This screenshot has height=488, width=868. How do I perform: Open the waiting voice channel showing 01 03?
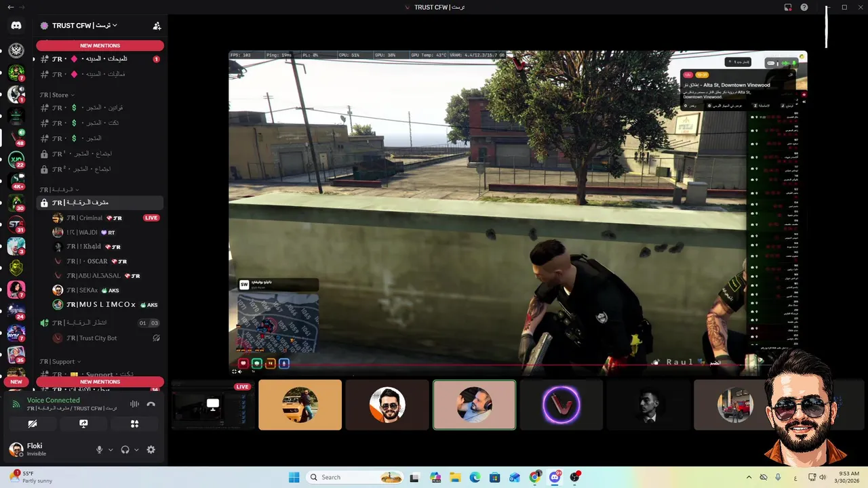(100, 323)
